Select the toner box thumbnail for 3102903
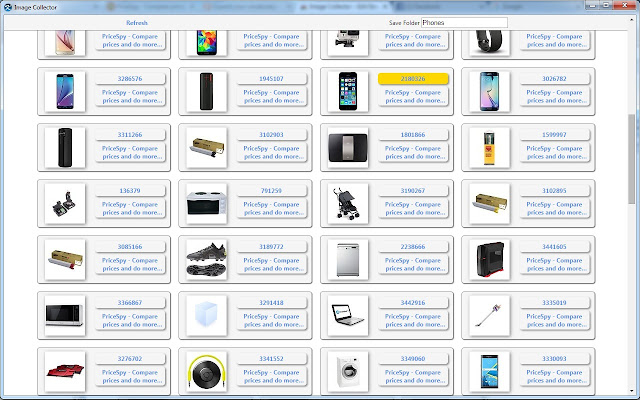640x400 pixels. coord(207,147)
